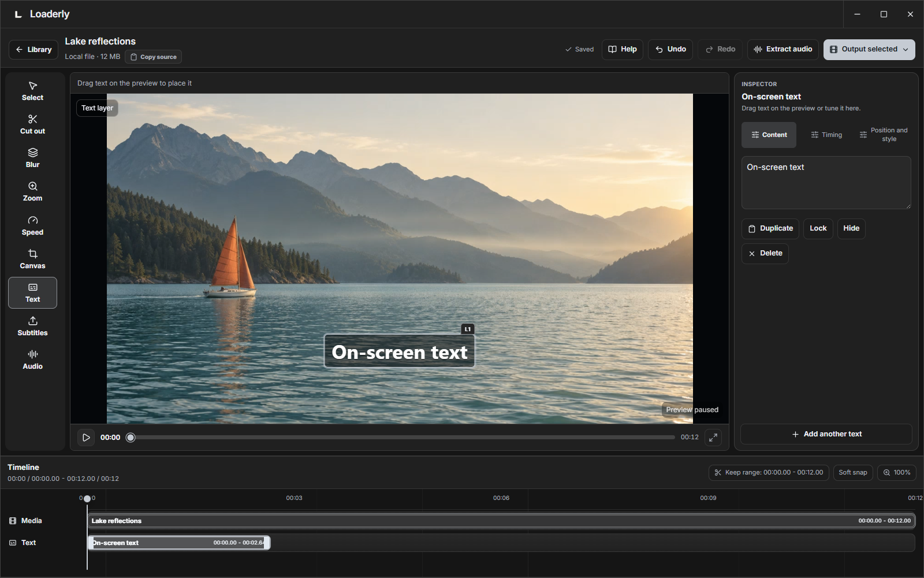Duplicate the on-screen text
The width and height of the screenshot is (924, 578).
click(x=770, y=229)
